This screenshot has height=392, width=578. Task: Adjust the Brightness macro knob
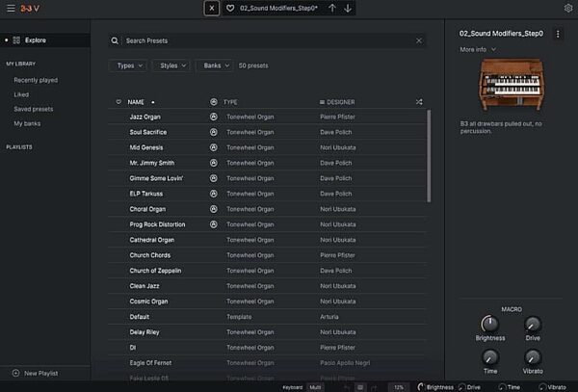point(490,324)
